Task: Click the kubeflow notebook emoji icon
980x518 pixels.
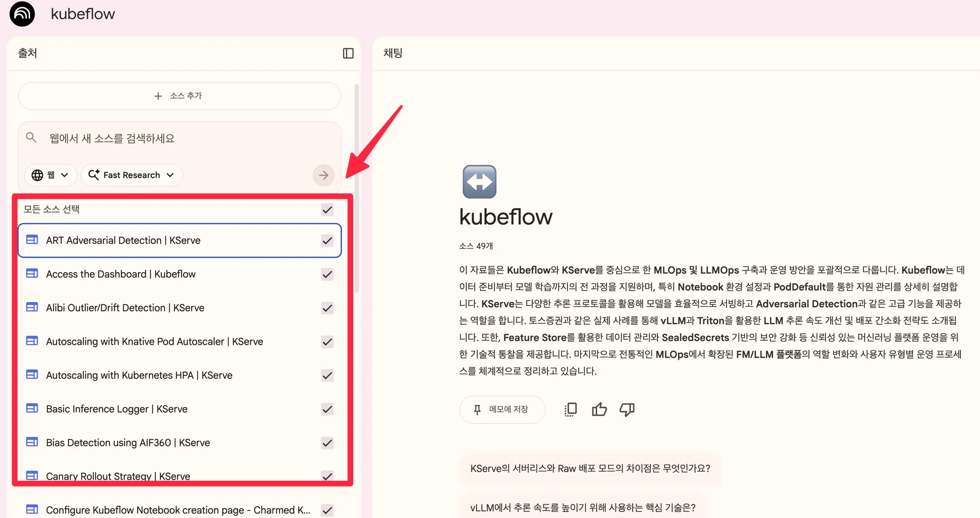Action: (x=479, y=182)
